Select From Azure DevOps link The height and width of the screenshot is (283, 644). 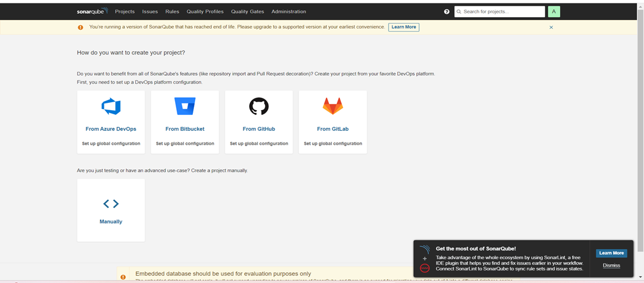point(111,129)
